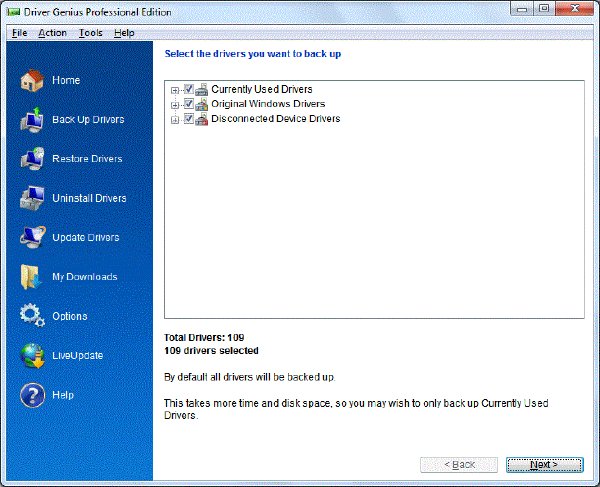Open LiveUpdate sidebar label
600x487 pixels.
pyautogui.click(x=78, y=356)
